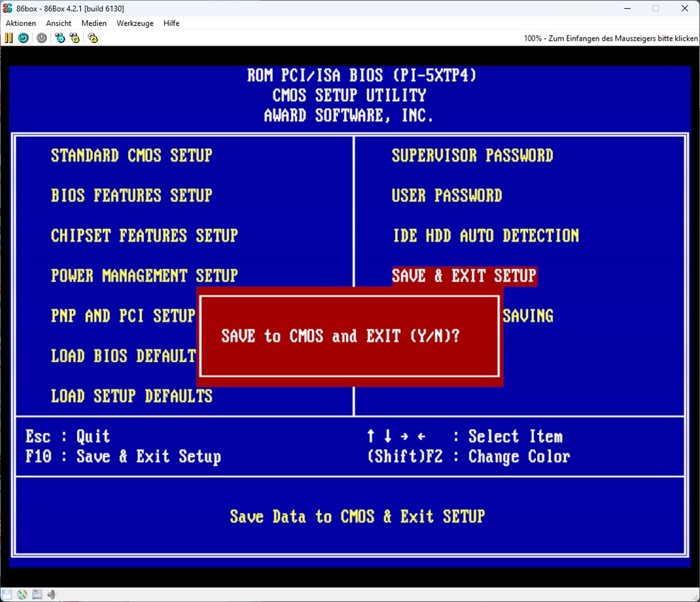Image resolution: width=700 pixels, height=602 pixels.
Task: Open the Medien menu
Action: (x=94, y=24)
